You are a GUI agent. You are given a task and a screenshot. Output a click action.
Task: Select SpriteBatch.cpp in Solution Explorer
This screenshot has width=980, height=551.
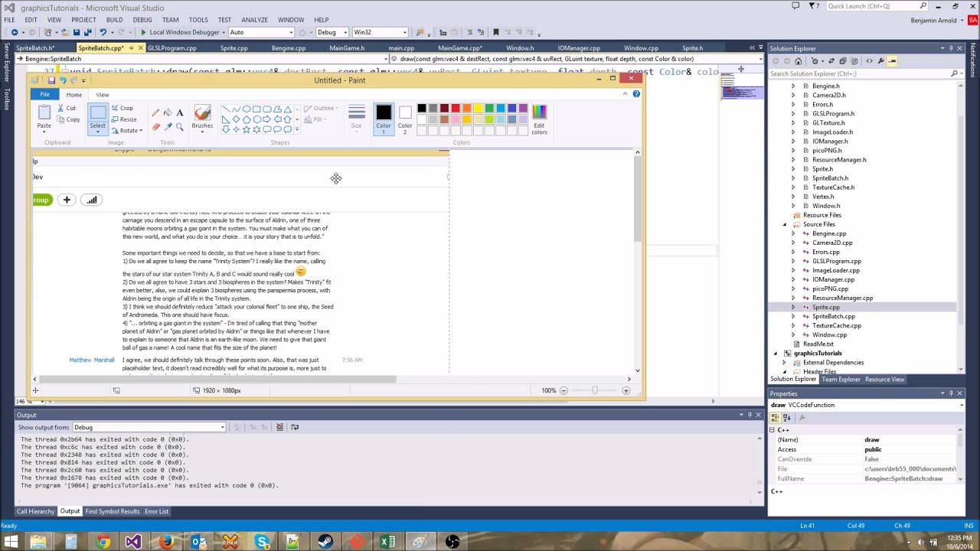(x=833, y=316)
